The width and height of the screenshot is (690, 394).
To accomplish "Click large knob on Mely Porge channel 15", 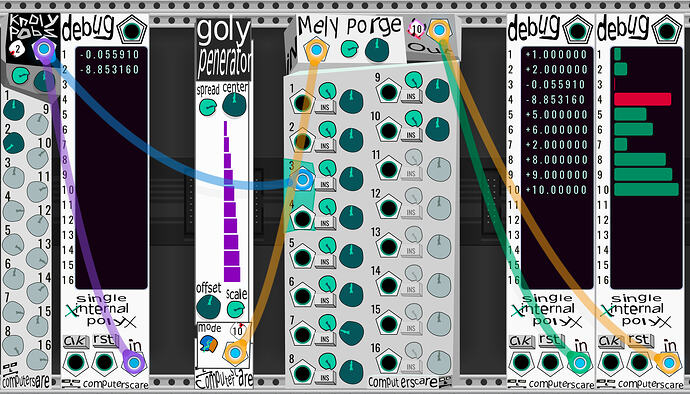I will (439, 324).
